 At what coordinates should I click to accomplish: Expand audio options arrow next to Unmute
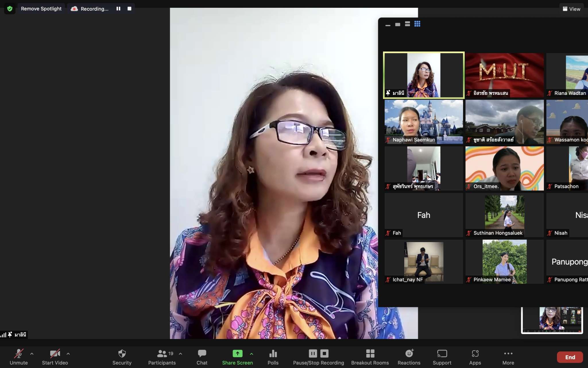[32, 354]
